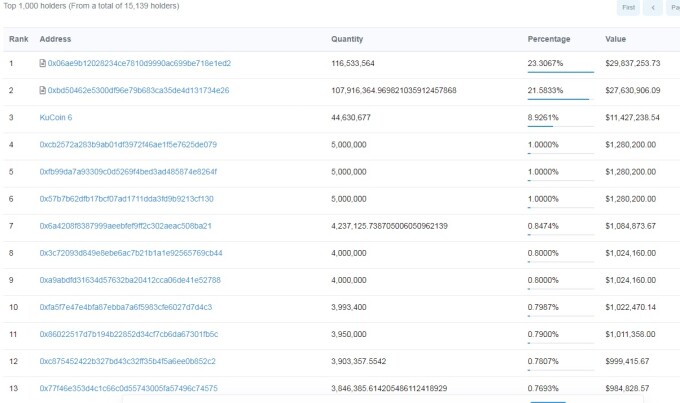This screenshot has height=403, width=680.
Task: Click the Quantity column header
Action: pos(347,39)
